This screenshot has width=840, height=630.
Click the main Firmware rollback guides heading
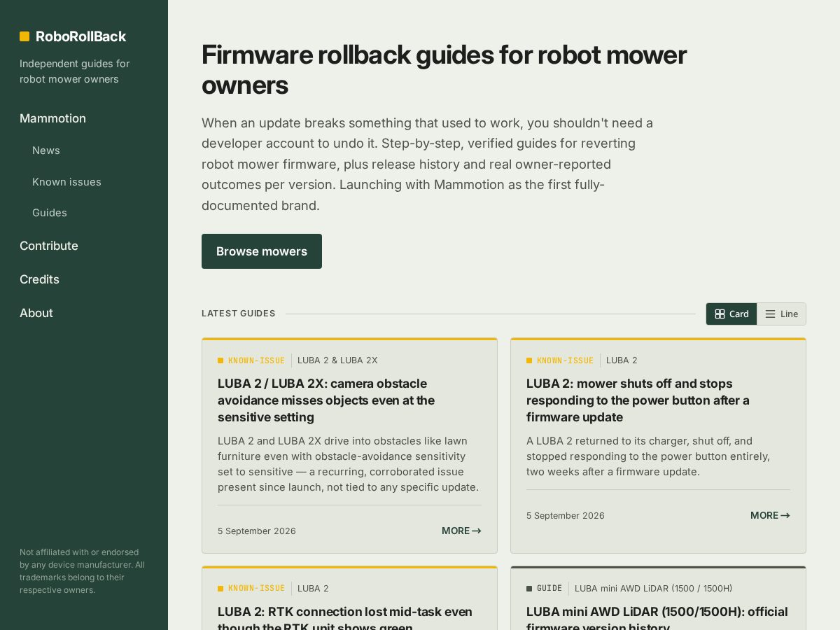coord(444,69)
